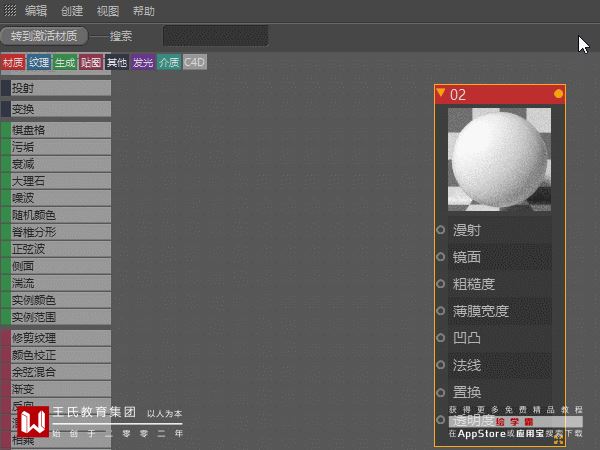Open the 创建 menu

click(x=72, y=11)
